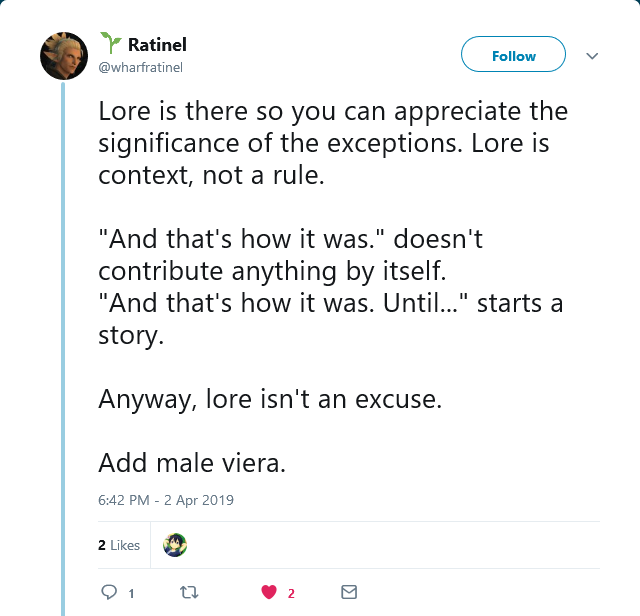Toggle the red heart like icon
Screen dimensions: 640x616
tap(269, 592)
